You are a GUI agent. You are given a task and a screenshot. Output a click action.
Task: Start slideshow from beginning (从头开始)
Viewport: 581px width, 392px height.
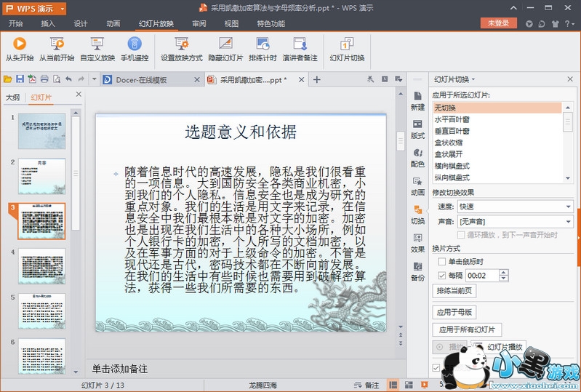[x=20, y=49]
